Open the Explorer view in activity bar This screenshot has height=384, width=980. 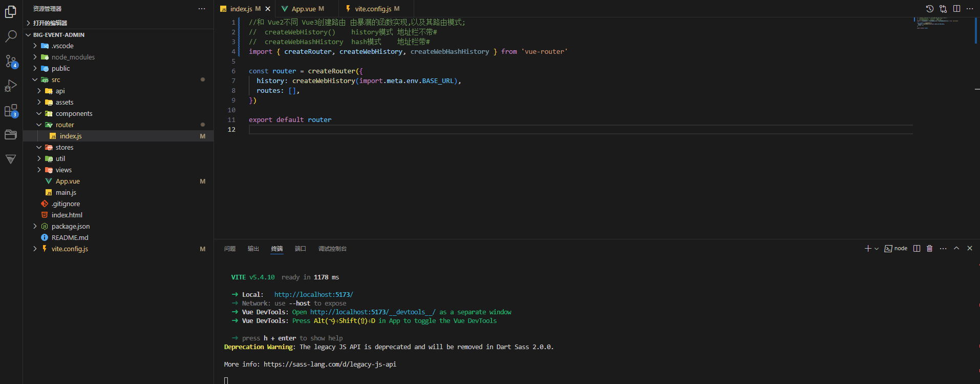pos(11,11)
